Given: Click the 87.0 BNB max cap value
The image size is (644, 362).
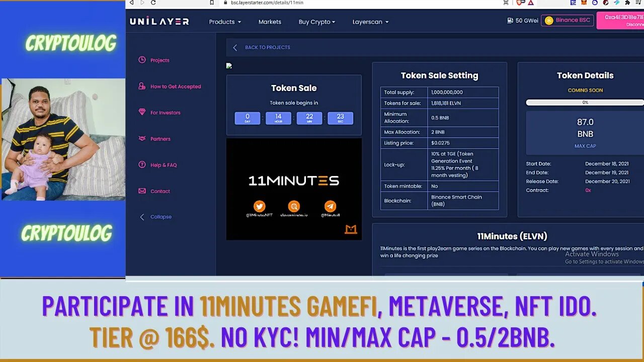Looking at the screenshot, I should coord(585,128).
